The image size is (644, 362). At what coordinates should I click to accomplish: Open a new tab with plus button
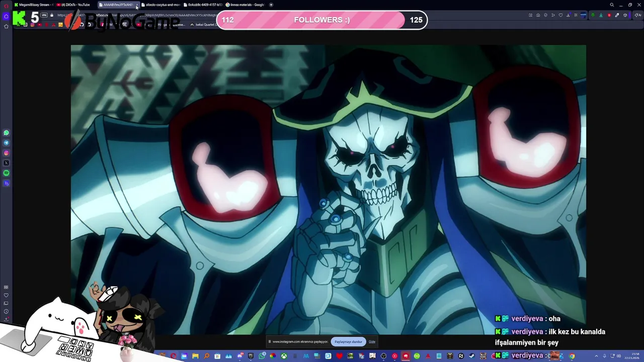tap(271, 5)
